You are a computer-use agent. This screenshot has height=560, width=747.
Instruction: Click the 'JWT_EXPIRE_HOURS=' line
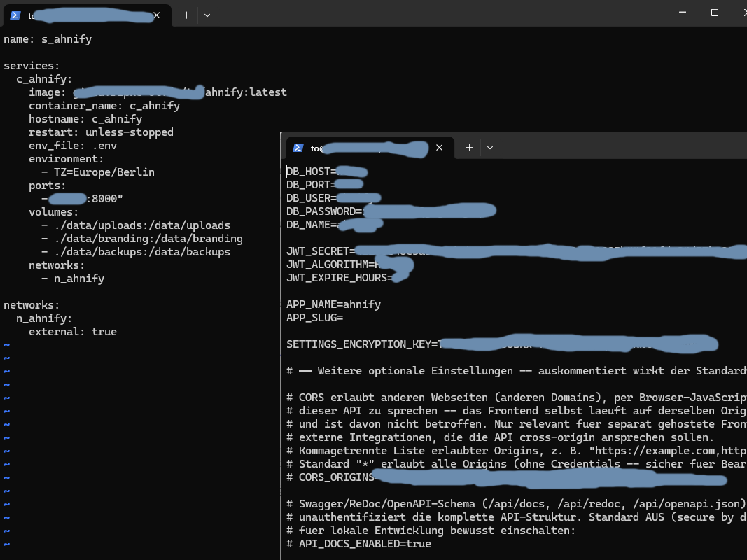tap(347, 278)
